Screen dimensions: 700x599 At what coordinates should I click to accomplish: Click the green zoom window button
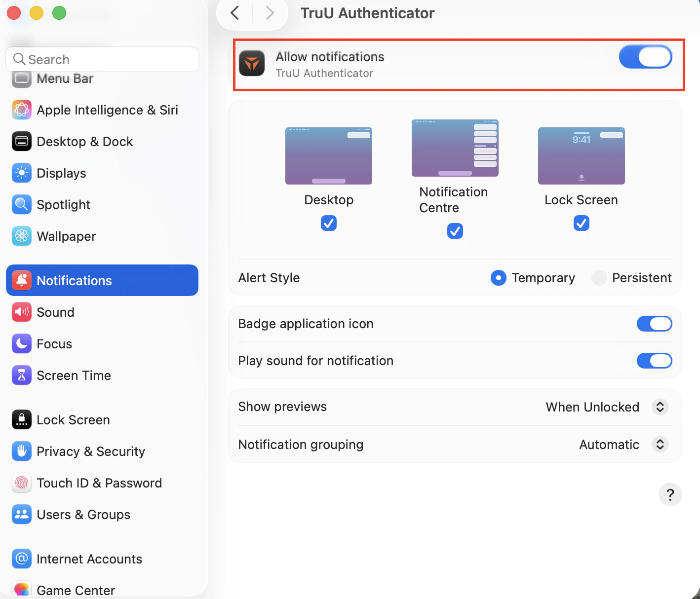coord(59,13)
